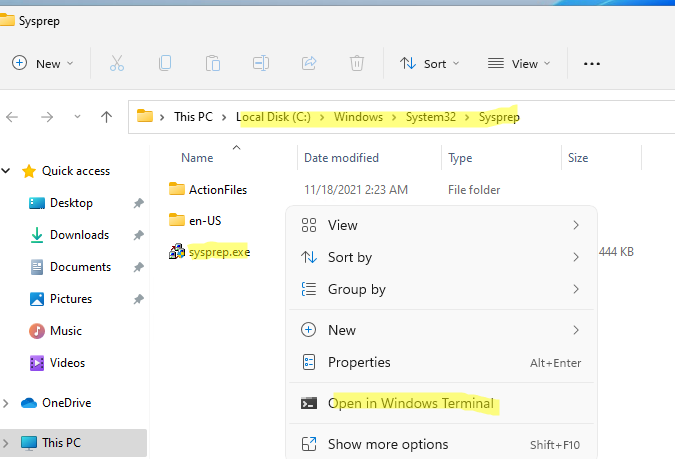Expand chevron after Windows breadcrumb
The width and height of the screenshot is (675, 459).
394,117
